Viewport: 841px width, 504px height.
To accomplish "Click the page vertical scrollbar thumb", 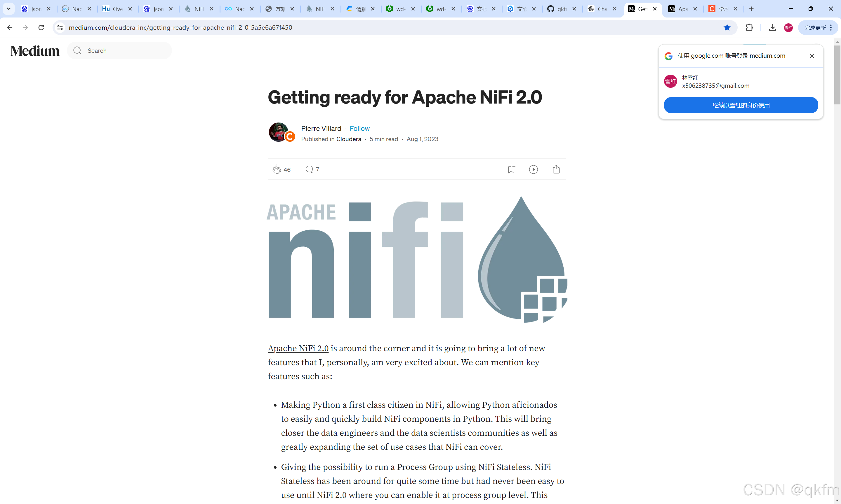I will [837, 75].
